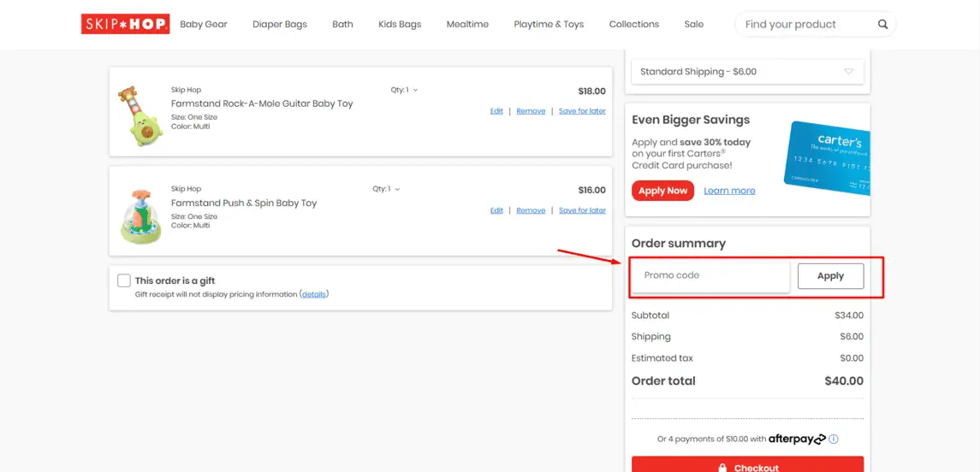Click the Afterpay info icon
The height and width of the screenshot is (472, 980).
[x=833, y=439]
